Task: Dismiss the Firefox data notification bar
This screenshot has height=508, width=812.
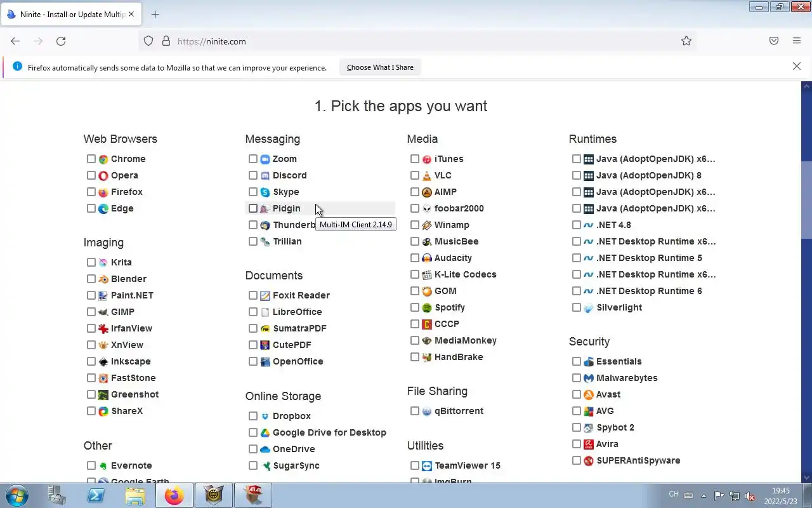Action: click(797, 66)
